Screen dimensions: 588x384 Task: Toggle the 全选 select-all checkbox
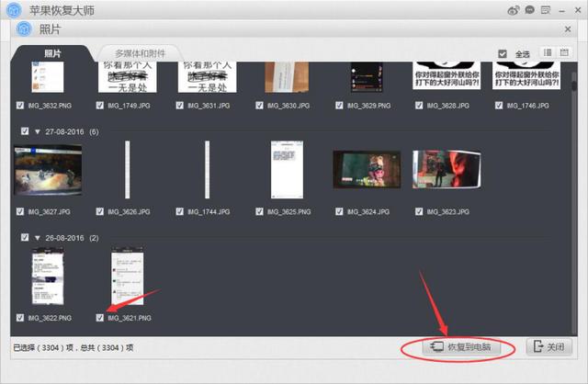[502, 53]
